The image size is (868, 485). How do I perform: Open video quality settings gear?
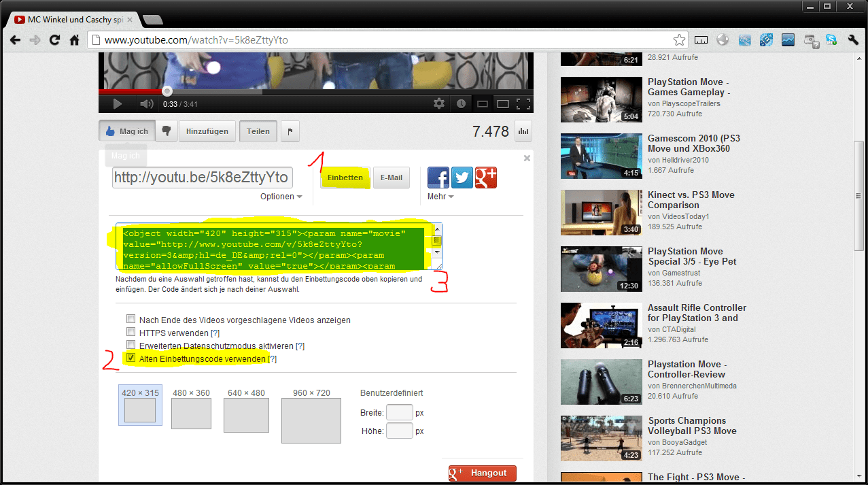coord(439,104)
